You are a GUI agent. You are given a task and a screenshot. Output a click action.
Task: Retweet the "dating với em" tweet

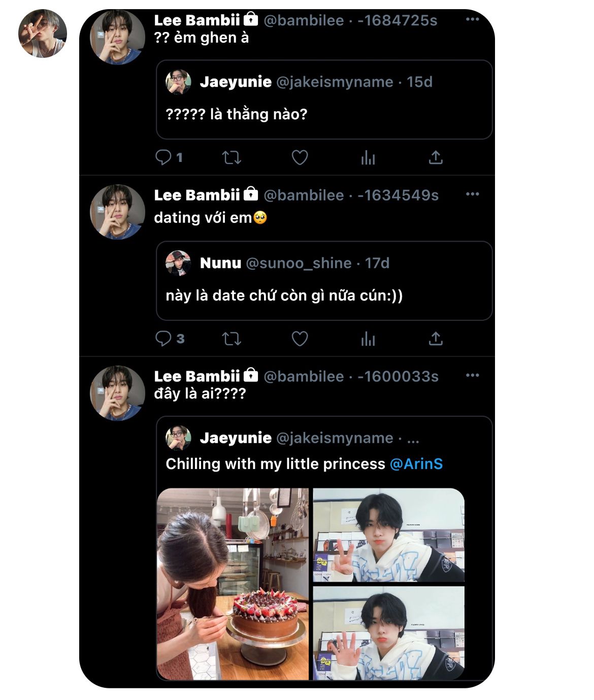232,339
